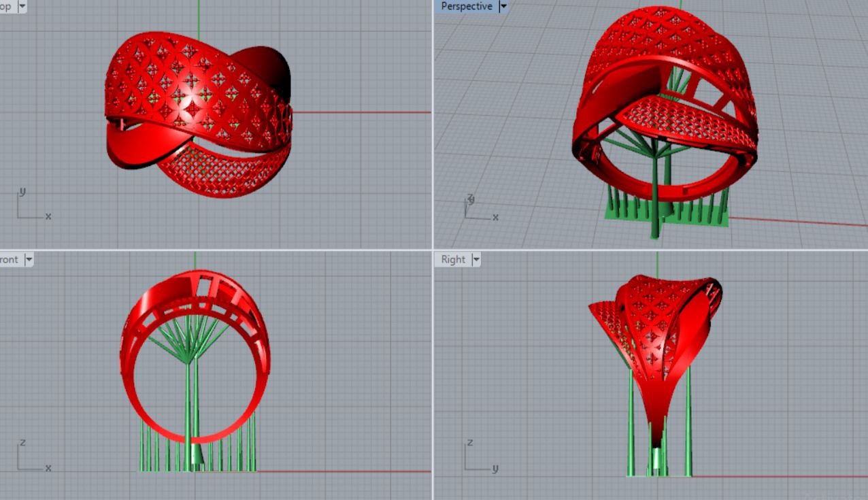
Task: Click the Right viewport title label
Action: coord(453,259)
